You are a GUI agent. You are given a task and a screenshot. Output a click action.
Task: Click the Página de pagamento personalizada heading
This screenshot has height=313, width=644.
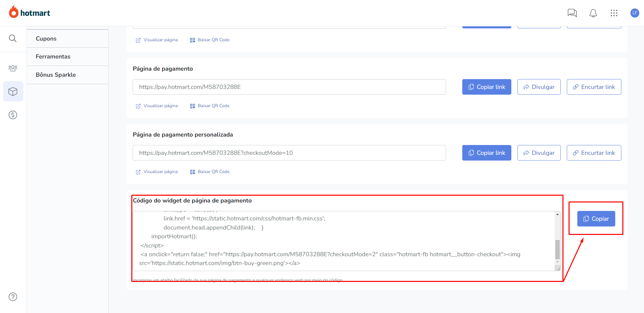pos(183,135)
